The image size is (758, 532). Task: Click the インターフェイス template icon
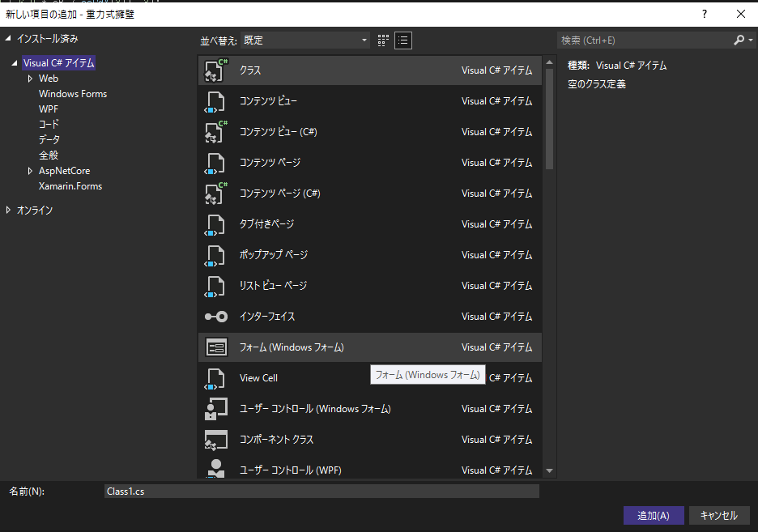[x=216, y=317]
